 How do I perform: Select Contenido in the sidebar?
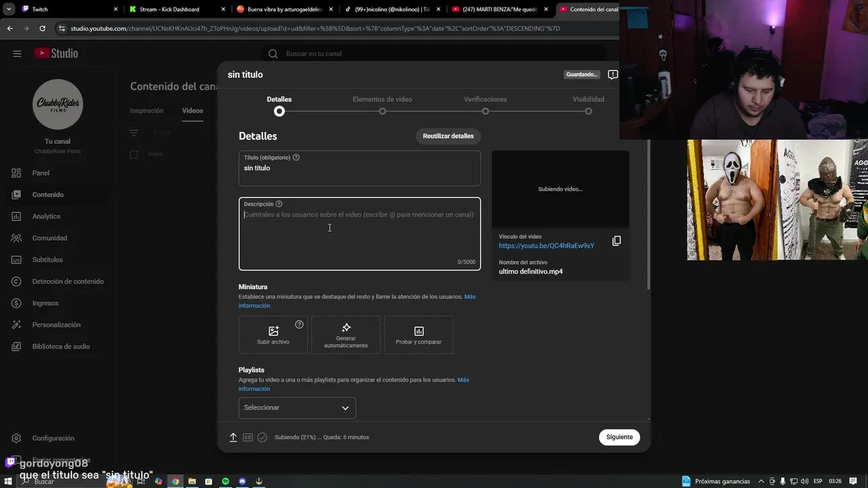pos(58,195)
